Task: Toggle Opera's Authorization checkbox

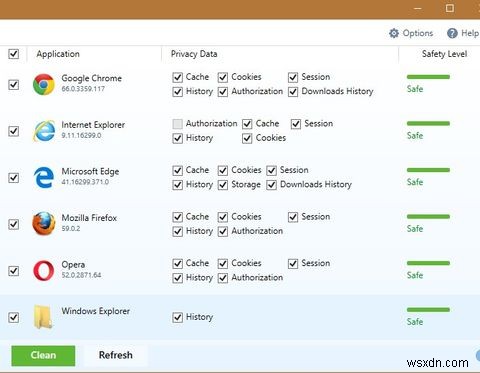Action: 223,278
